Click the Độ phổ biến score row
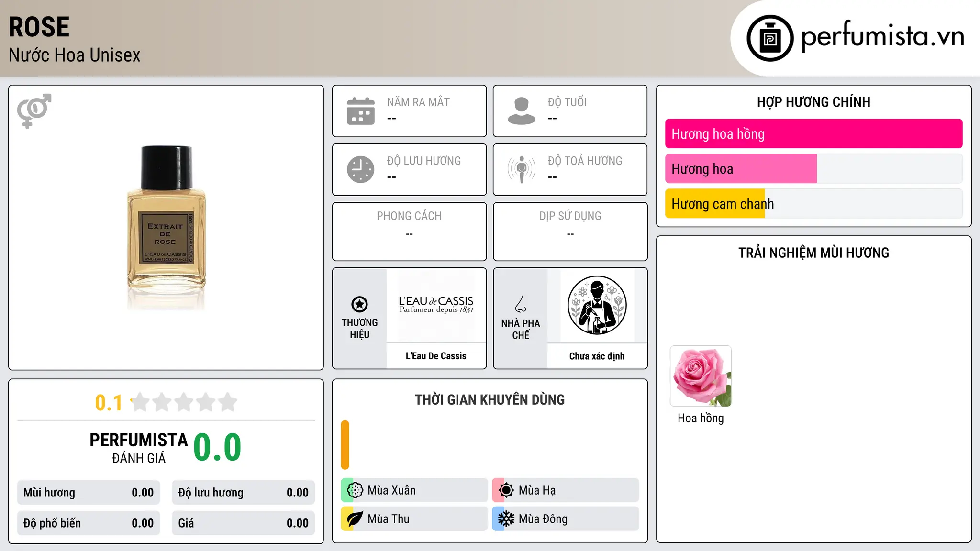The height and width of the screenshot is (551, 980). click(89, 523)
